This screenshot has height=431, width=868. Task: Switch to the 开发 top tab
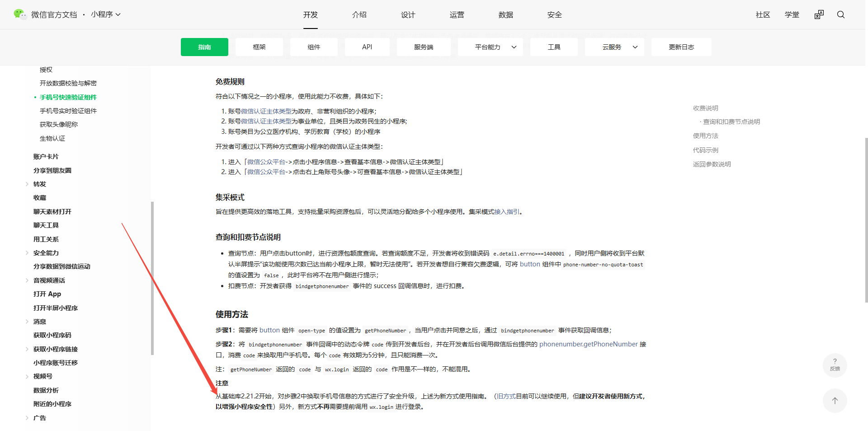coord(311,14)
